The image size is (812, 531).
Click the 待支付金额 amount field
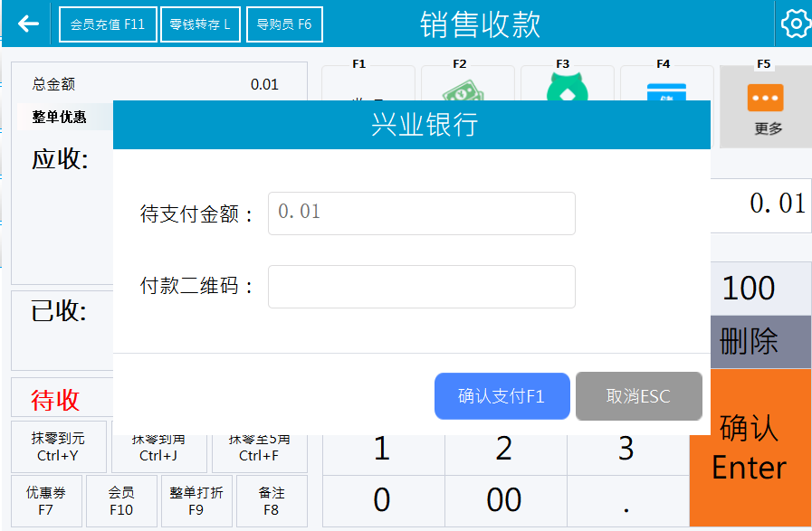click(421, 213)
